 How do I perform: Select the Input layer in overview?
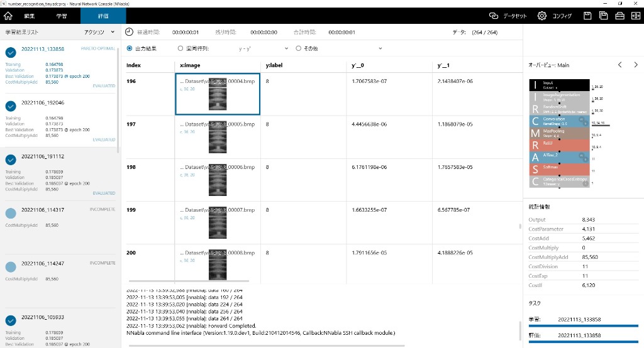[x=559, y=85]
